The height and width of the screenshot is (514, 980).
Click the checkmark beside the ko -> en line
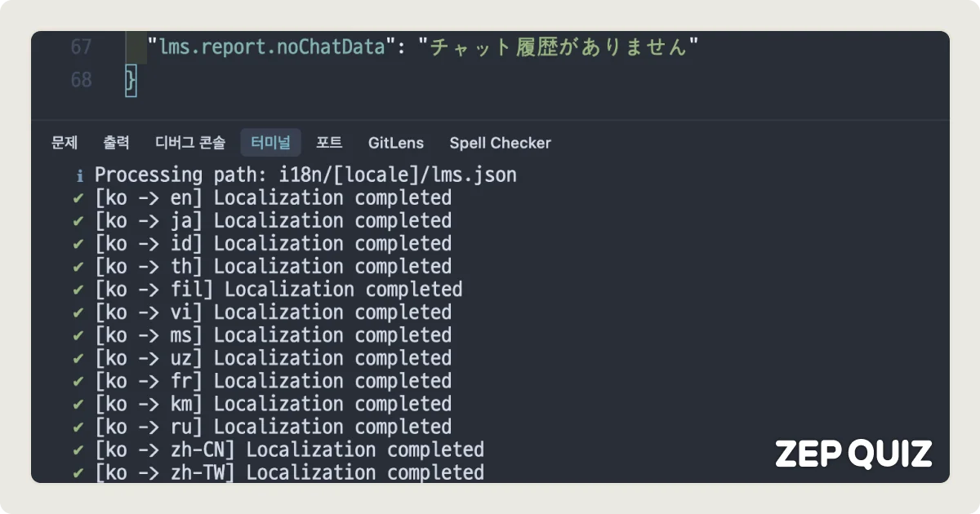pyautogui.click(x=78, y=198)
